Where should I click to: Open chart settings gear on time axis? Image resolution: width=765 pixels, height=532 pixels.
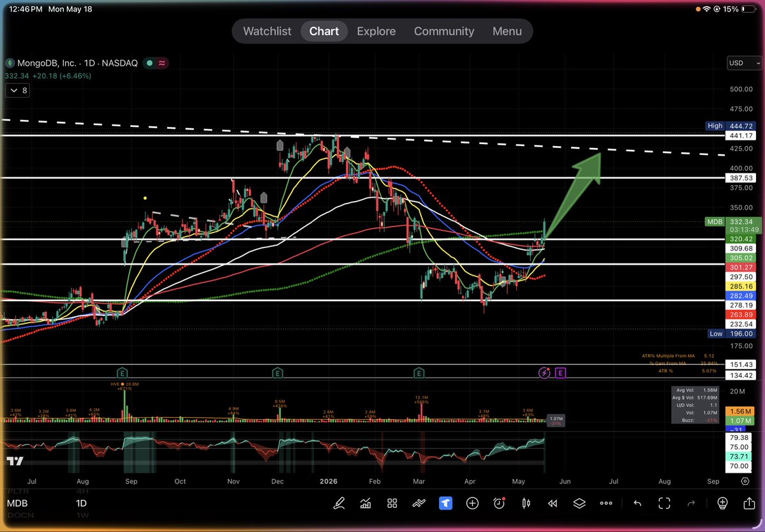[745, 481]
